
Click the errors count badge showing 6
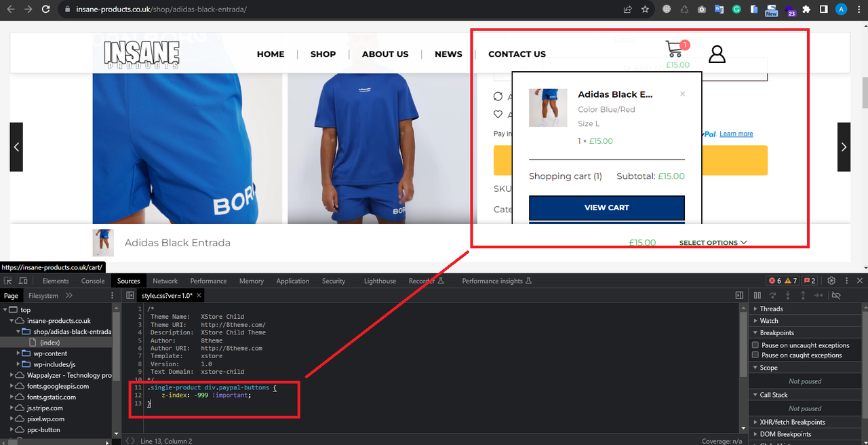click(774, 281)
